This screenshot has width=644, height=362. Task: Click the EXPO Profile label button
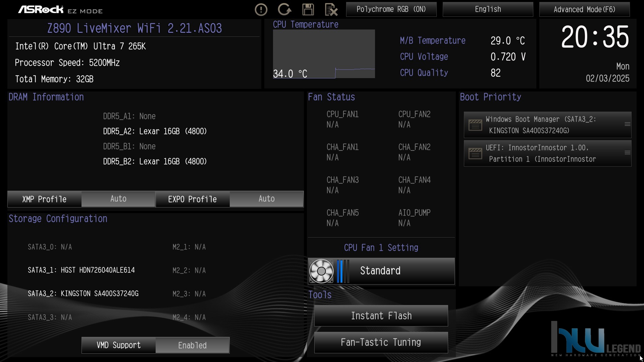click(x=193, y=199)
